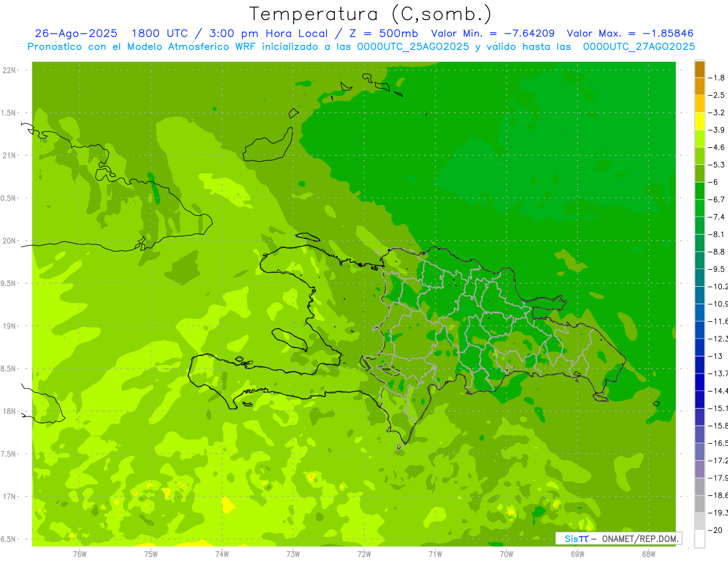Click the '72W' longitude axis label
This screenshot has height=562, width=728.
[x=364, y=554]
